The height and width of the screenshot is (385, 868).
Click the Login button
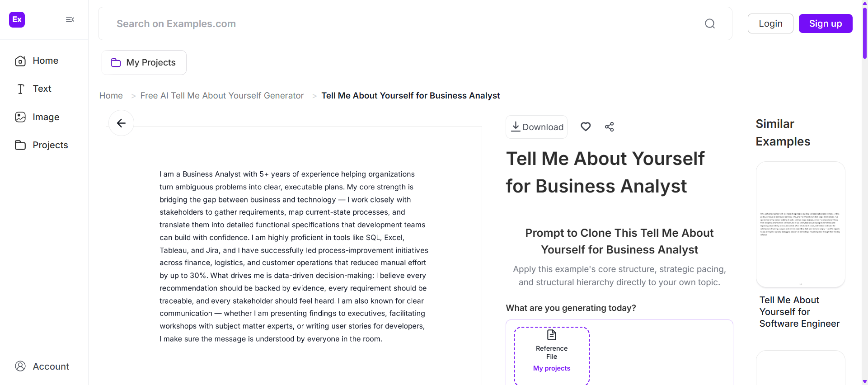pos(770,23)
